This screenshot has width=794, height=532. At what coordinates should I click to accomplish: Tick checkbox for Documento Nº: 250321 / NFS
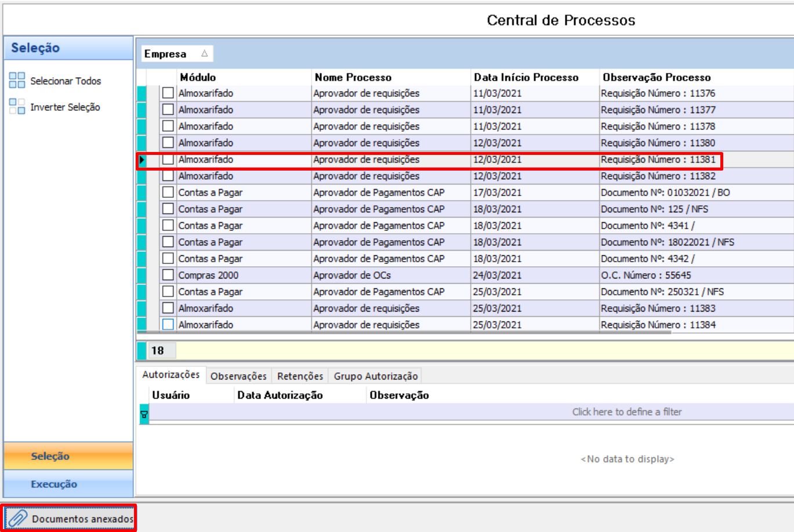click(168, 291)
